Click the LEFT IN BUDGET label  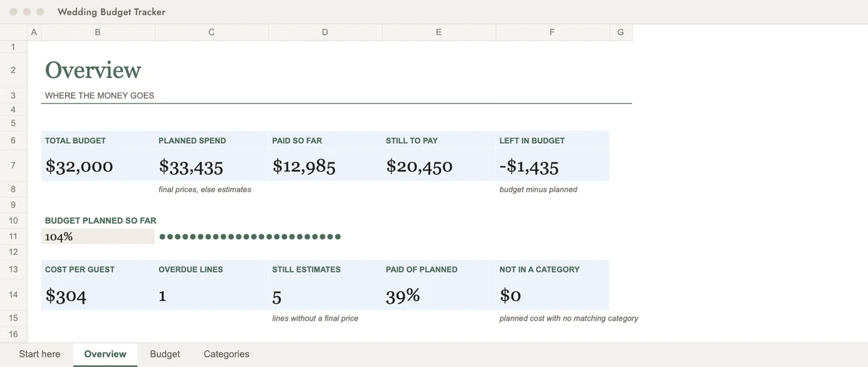[x=532, y=140]
